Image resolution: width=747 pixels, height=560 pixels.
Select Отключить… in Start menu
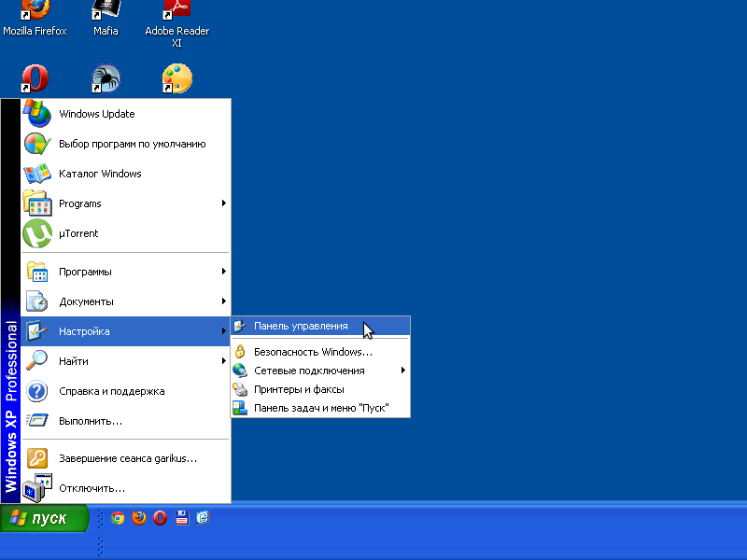coord(126,488)
